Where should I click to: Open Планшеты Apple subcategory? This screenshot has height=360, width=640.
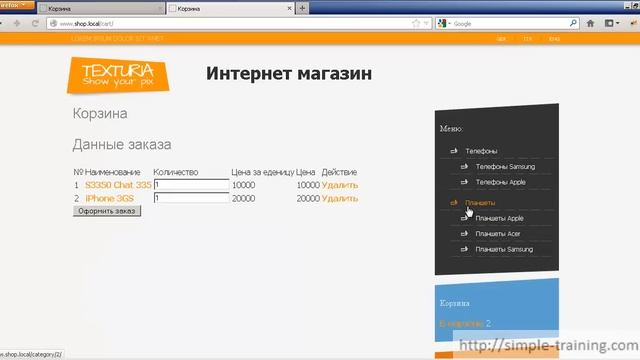[499, 218]
